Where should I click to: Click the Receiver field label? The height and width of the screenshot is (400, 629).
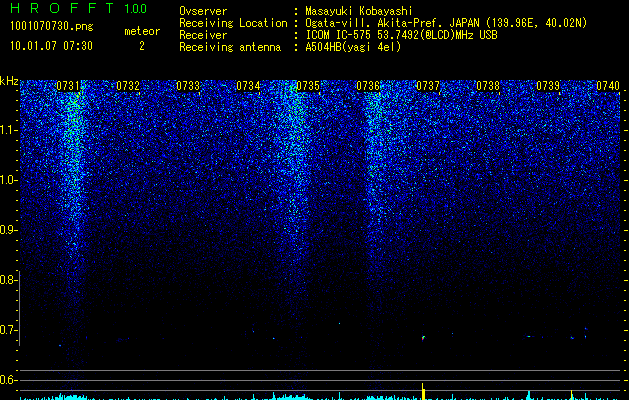click(x=203, y=35)
